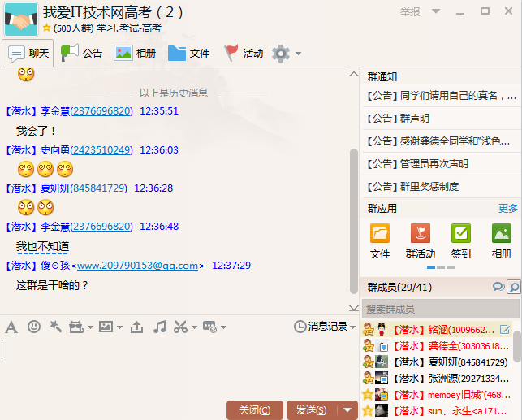Click the 举报 report link

(410, 12)
